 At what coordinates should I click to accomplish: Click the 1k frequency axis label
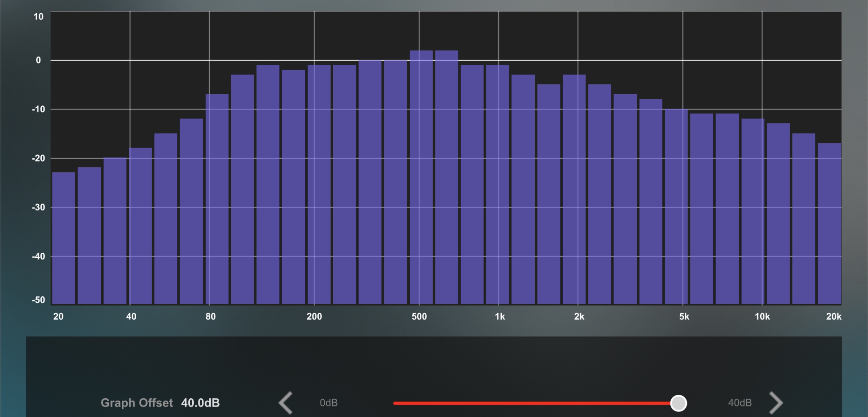[500, 316]
